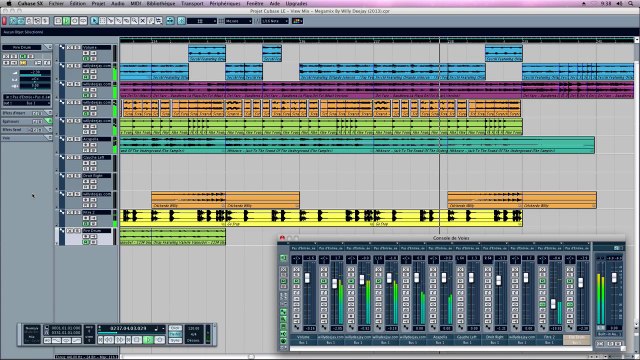The width and height of the screenshot is (640, 360).
Task: Select Flex 2 channel label in mixer
Action: pos(549,337)
